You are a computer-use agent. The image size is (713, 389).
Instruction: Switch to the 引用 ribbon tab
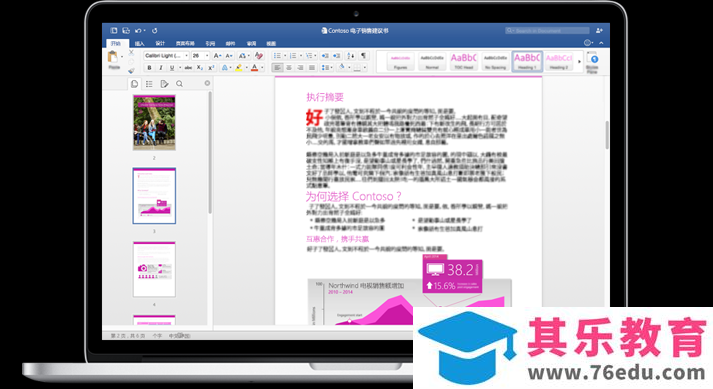click(x=210, y=44)
